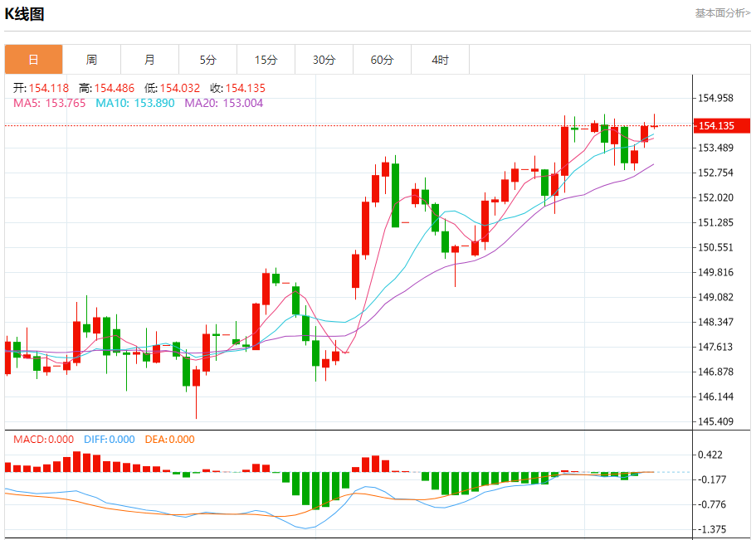This screenshot has width=756, height=540.
Task: Switch to the 月 monthly tab
Action: pos(149,60)
